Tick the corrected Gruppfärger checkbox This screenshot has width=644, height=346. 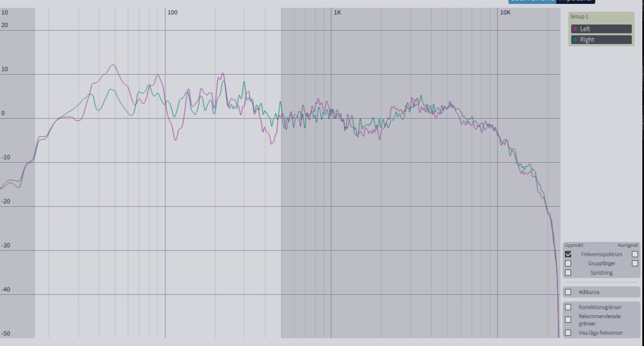[635, 264]
